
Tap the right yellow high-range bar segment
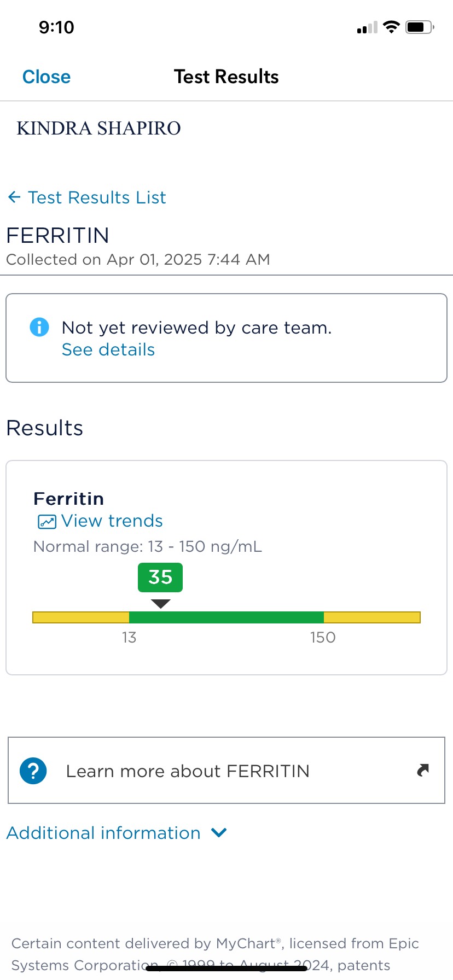[372, 617]
